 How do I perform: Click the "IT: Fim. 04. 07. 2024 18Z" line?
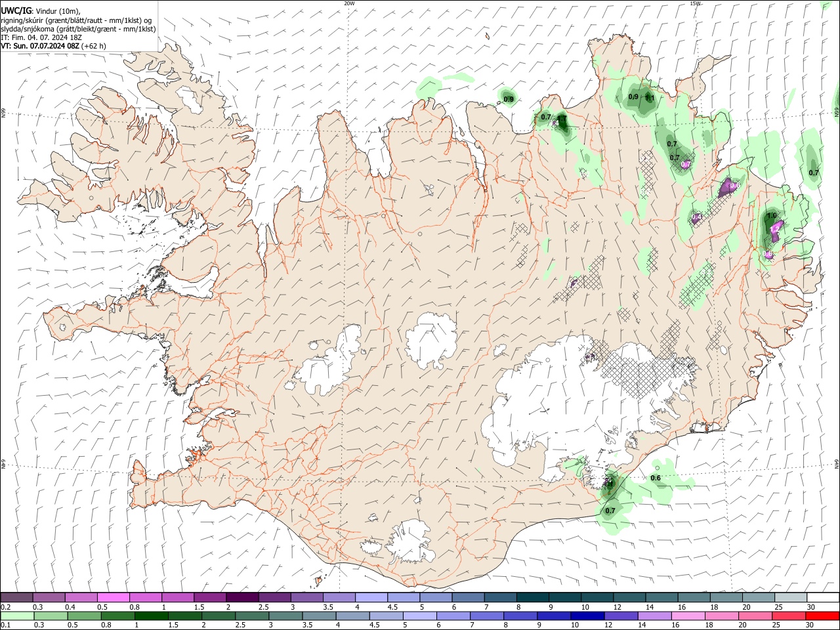coord(41,37)
